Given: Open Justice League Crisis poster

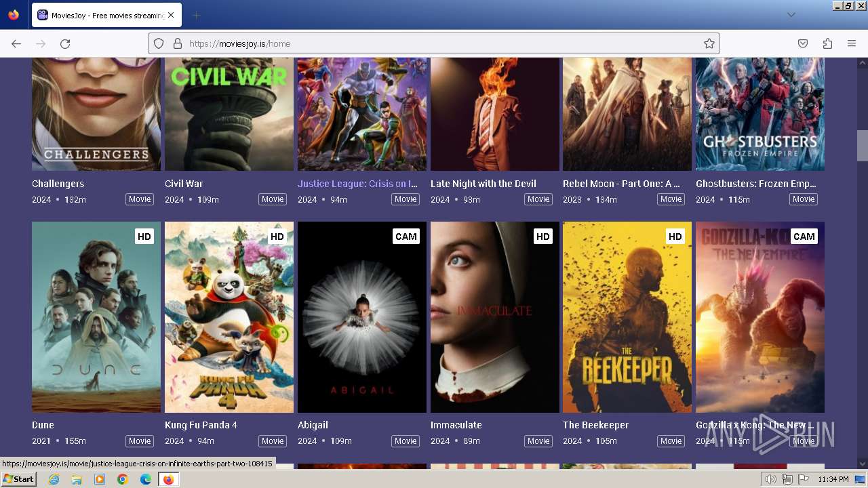Looking at the screenshot, I should click(362, 114).
